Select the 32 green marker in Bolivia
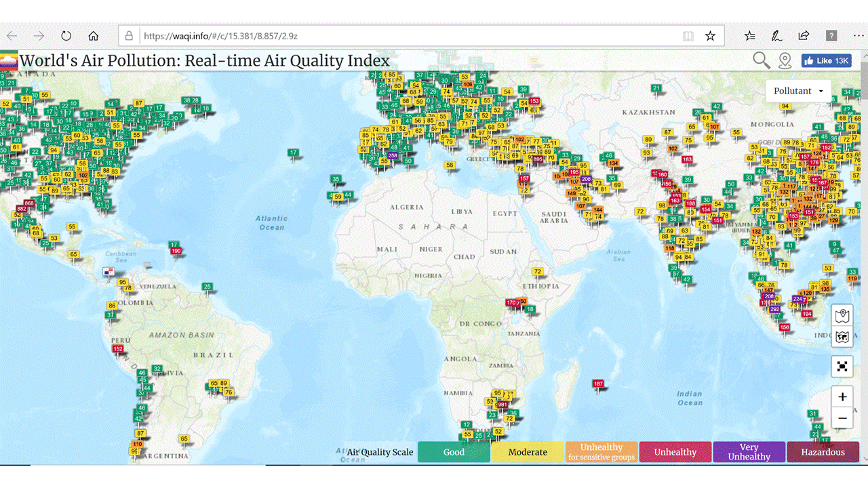This screenshot has width=868, height=488. click(x=157, y=369)
